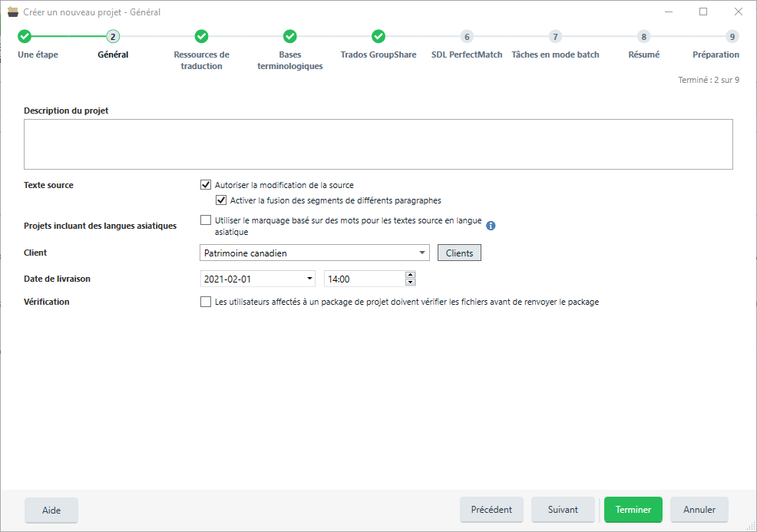Uncheck 'Autoriser la modification de la source'
The image size is (757, 532).
coord(206,185)
